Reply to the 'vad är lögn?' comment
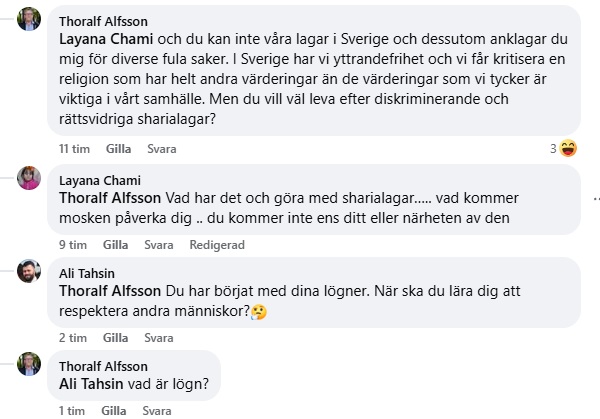The image size is (600, 419). 158,410
